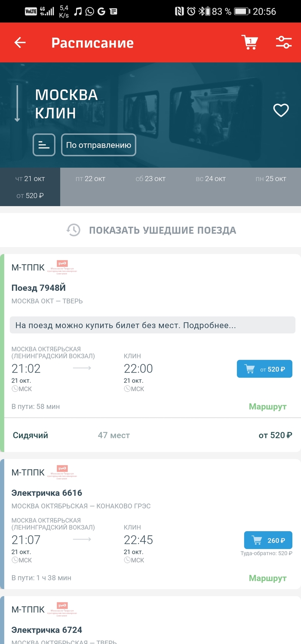View Маршрут for train 7948Й
This screenshot has height=644, width=301.
click(267, 407)
